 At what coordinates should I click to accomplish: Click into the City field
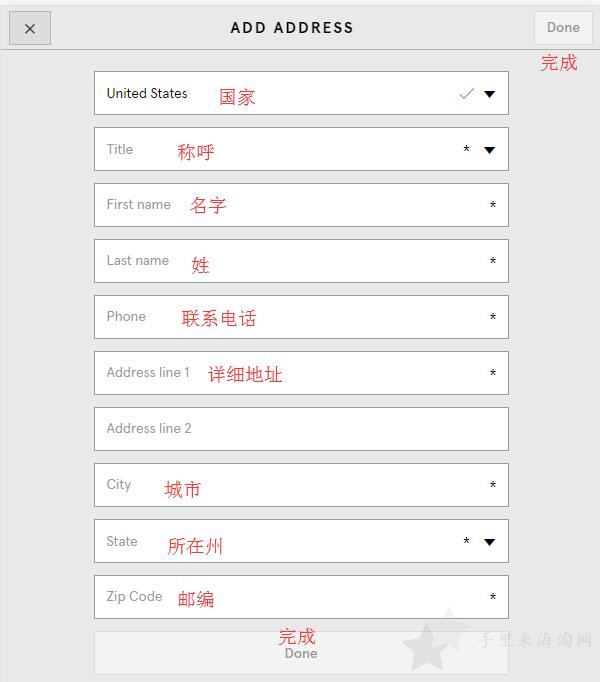301,485
